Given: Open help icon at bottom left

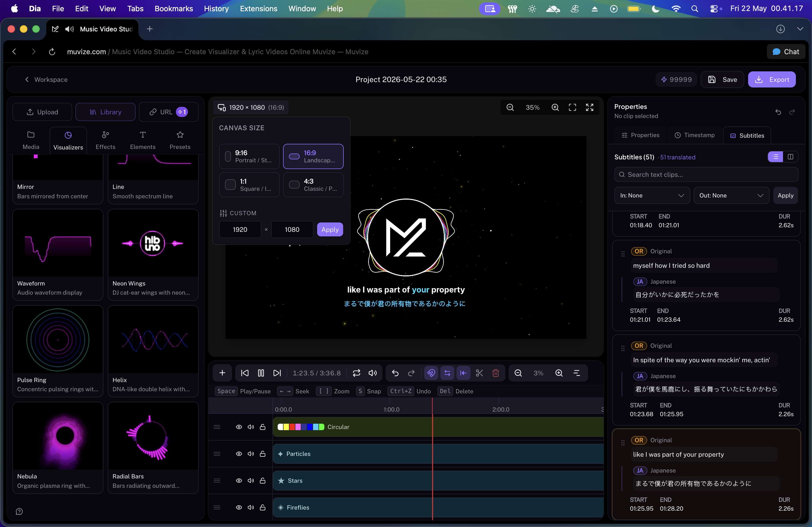Looking at the screenshot, I should [x=19, y=511].
